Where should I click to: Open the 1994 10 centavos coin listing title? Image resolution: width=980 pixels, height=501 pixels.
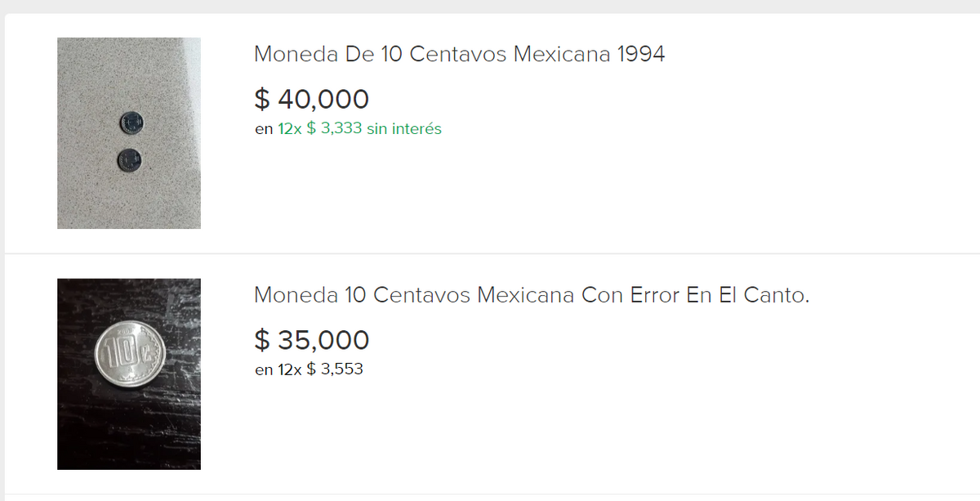click(459, 55)
